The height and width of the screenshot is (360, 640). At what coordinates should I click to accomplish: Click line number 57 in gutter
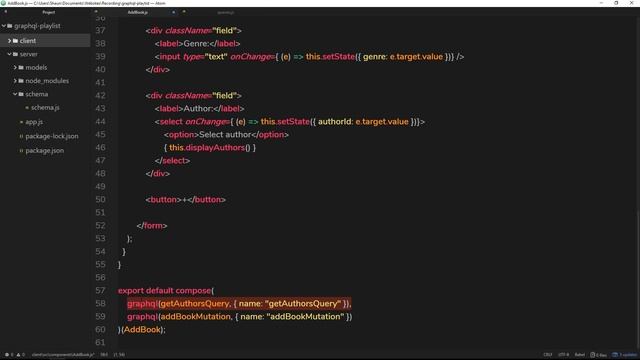tap(100, 291)
